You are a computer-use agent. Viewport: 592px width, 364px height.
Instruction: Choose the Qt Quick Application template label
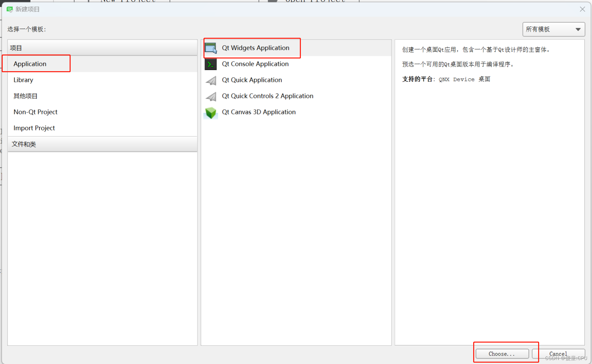tap(252, 80)
